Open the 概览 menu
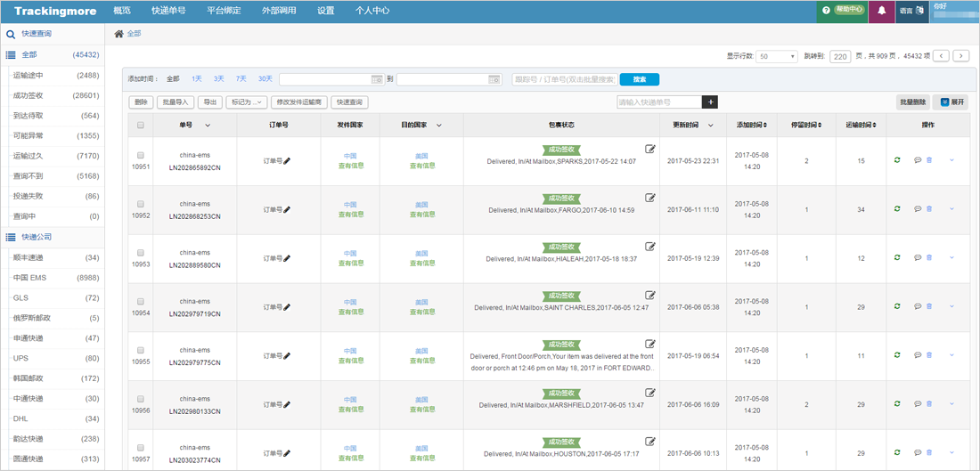Image resolution: width=980 pixels, height=471 pixels. tap(123, 11)
